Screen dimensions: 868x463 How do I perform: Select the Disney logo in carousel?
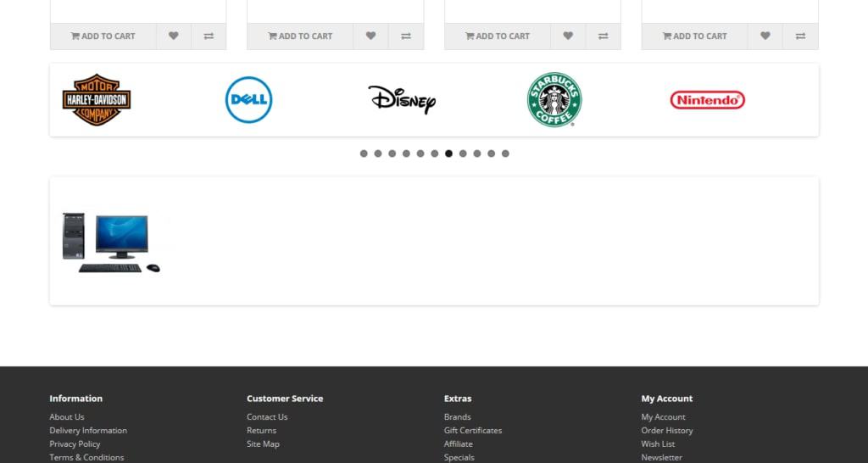(402, 100)
